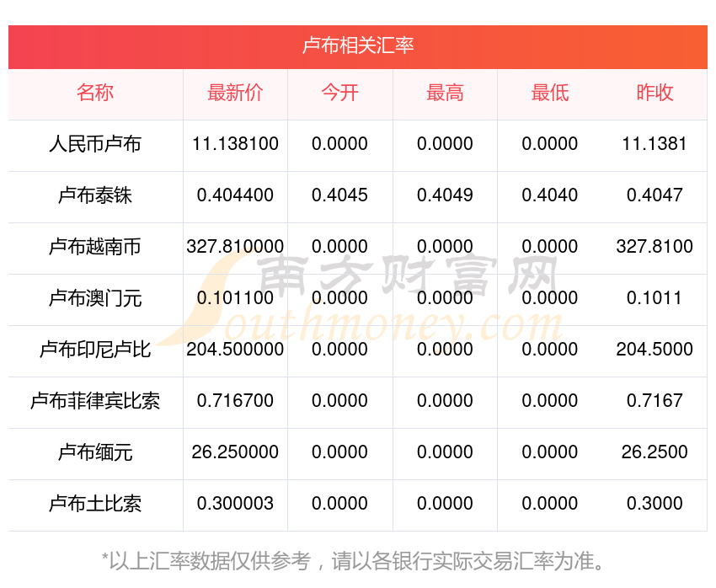This screenshot has height=588, width=716.
Task: Click latest price 0.300003
Action: tap(235, 504)
